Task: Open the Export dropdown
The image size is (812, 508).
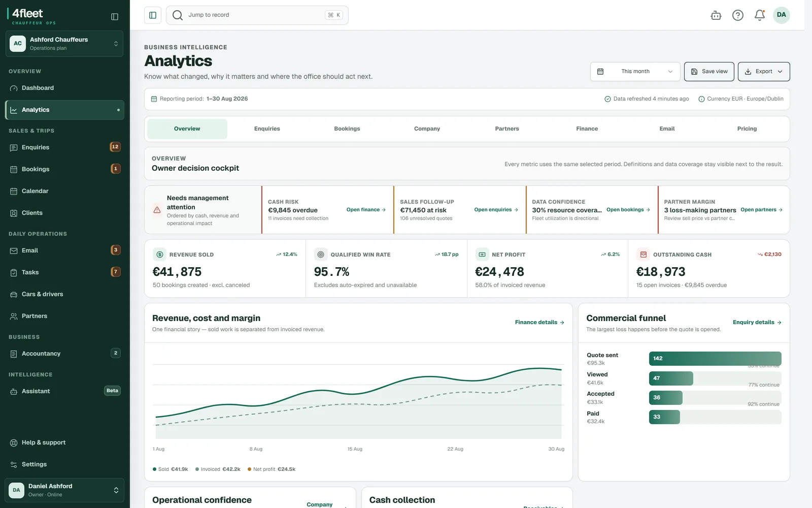Action: [764, 72]
